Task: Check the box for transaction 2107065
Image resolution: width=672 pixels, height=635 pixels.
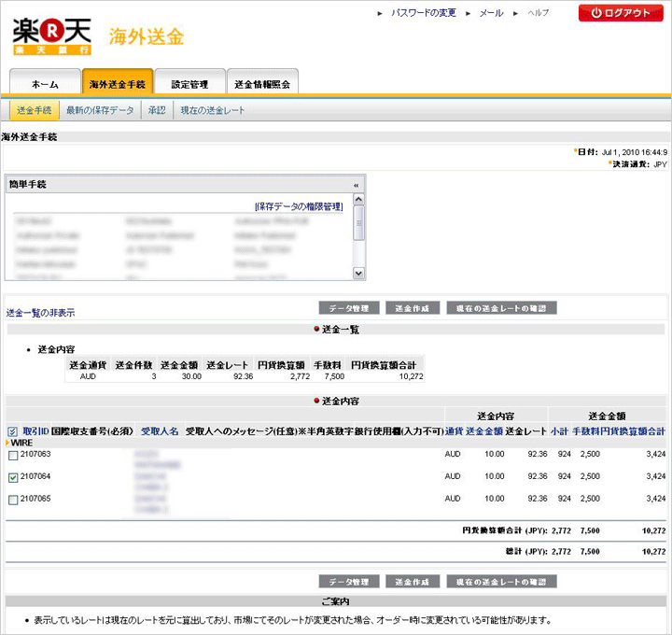Action: [x=12, y=500]
